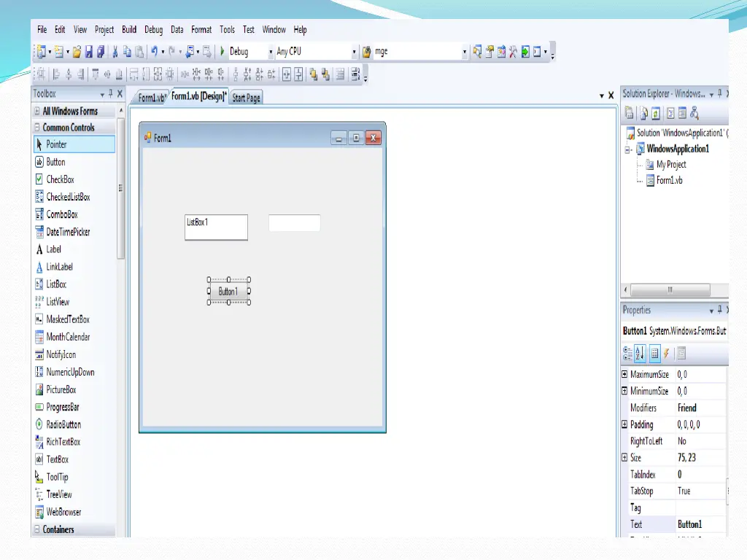This screenshot has height=560, width=747.
Task: Click the Undo arrow icon
Action: point(154,52)
